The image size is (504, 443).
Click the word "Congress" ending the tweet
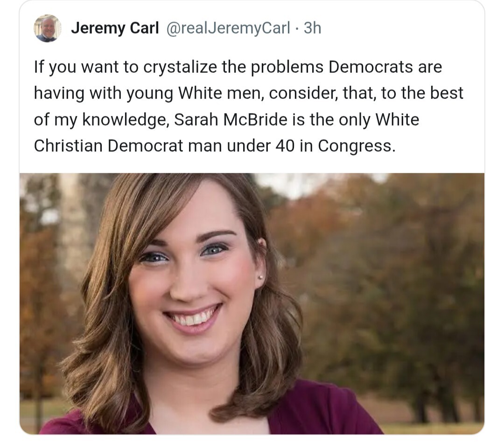pos(356,146)
